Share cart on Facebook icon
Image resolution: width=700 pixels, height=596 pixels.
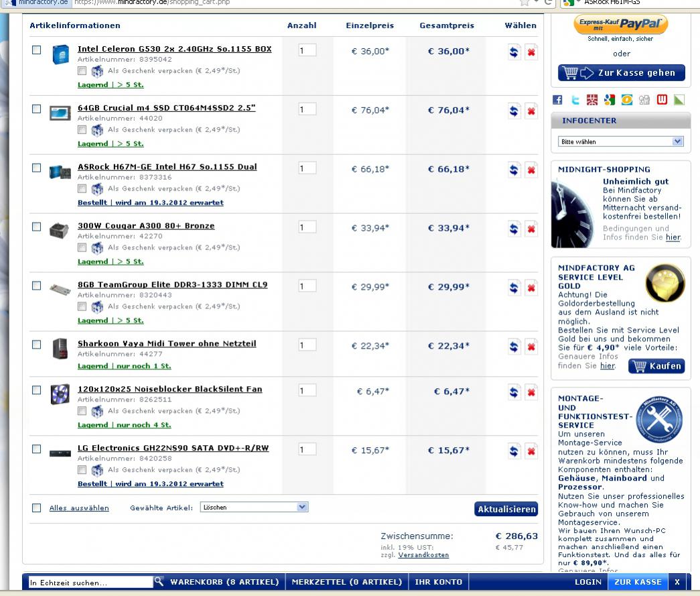(x=557, y=100)
